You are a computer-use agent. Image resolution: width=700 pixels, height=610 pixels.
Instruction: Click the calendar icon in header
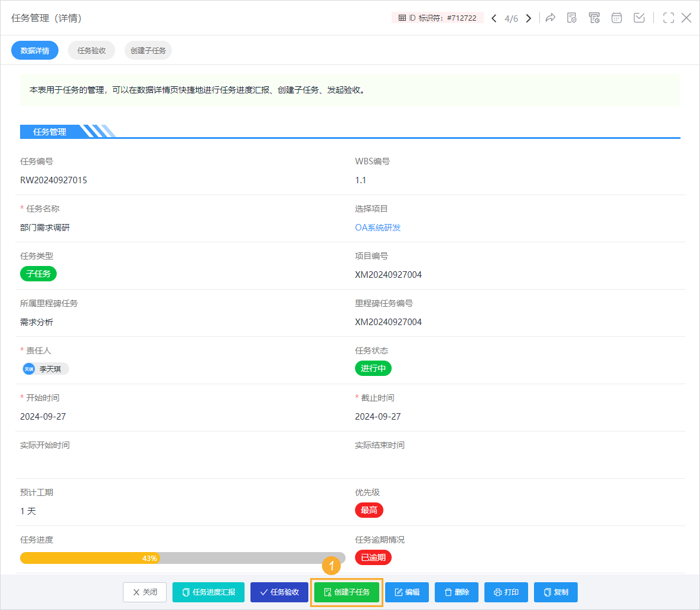click(617, 18)
